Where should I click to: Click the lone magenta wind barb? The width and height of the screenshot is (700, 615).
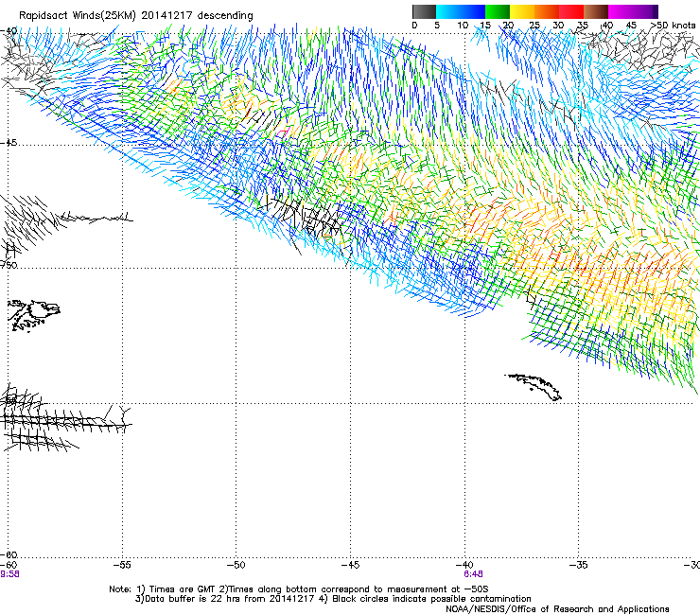283,132
